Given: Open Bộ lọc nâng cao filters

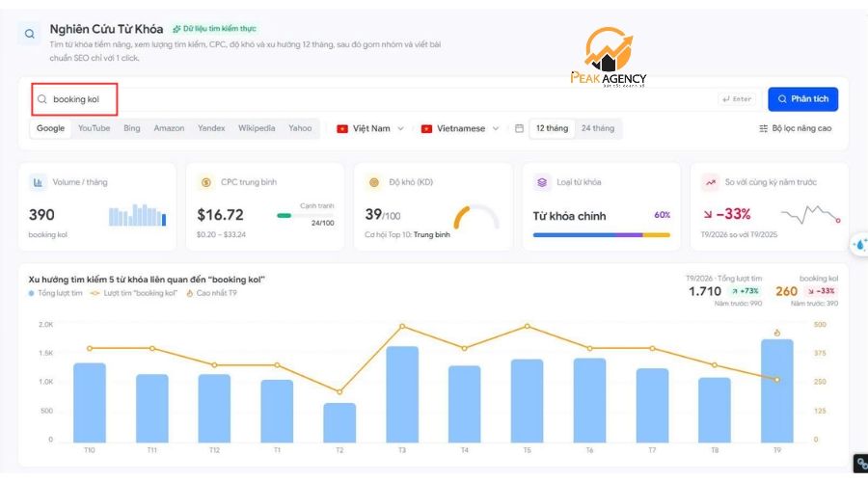Looking at the screenshot, I should 795,128.
